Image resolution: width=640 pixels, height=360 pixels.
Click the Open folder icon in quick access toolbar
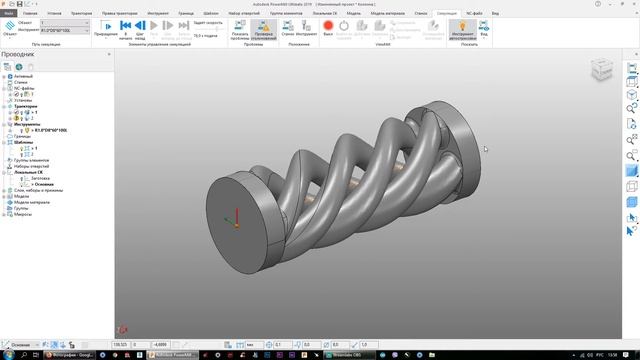(x=11, y=4)
